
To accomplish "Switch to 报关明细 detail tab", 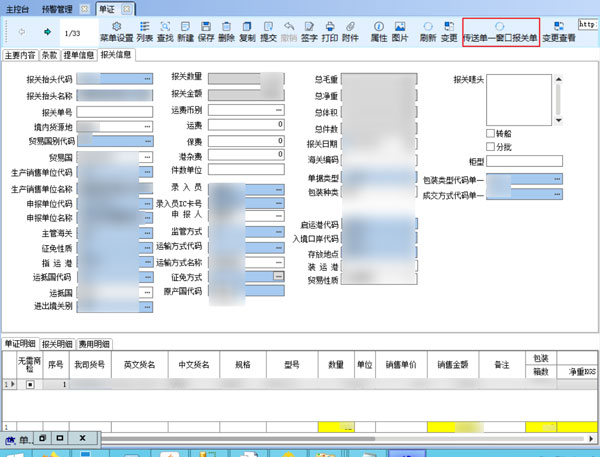I will tap(57, 344).
